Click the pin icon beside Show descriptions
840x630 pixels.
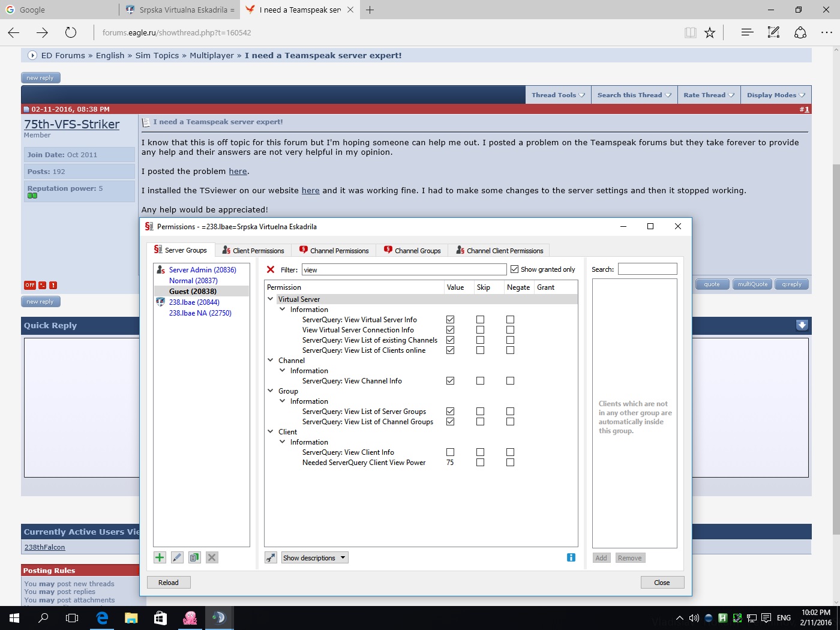tap(271, 558)
